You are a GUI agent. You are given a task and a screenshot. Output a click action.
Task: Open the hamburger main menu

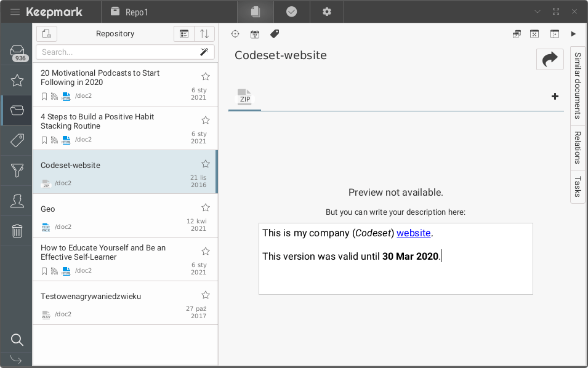click(15, 12)
